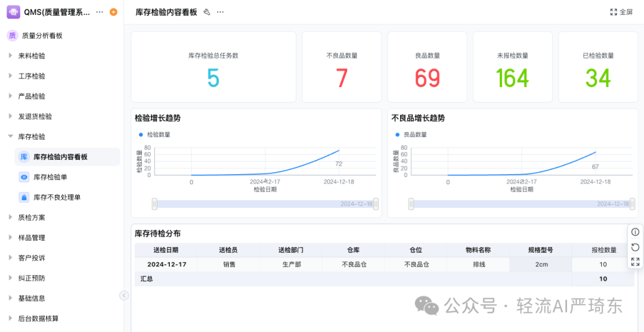Click the lock icon of 库存不良处理单

pos(24,197)
